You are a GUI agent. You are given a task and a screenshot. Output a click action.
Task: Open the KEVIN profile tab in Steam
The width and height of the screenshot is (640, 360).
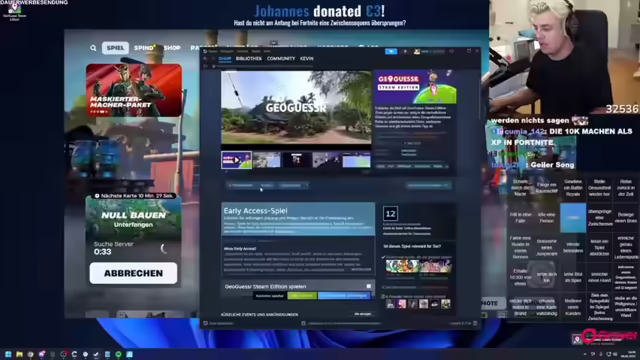point(307,59)
